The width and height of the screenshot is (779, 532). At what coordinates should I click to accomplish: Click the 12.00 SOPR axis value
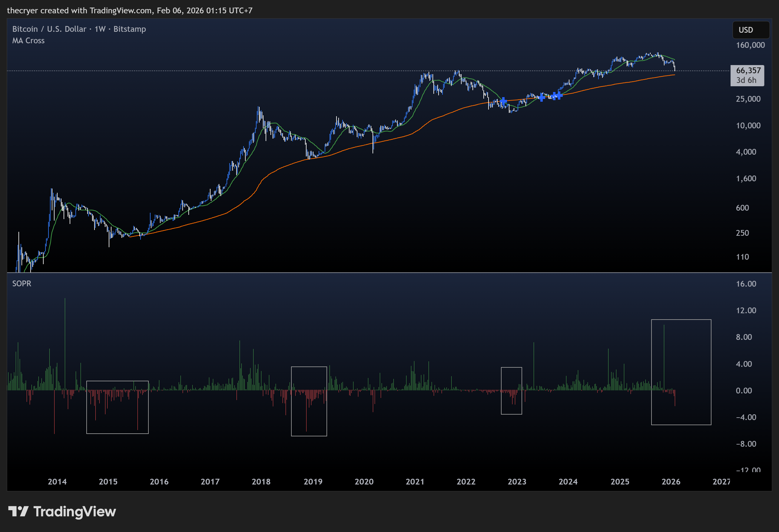pos(746,310)
